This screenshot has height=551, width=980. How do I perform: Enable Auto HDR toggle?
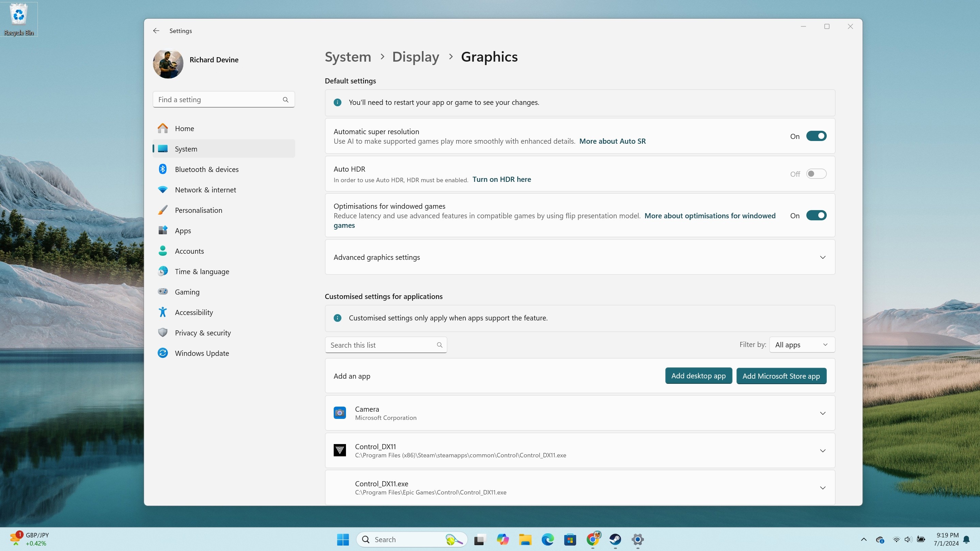(x=817, y=174)
